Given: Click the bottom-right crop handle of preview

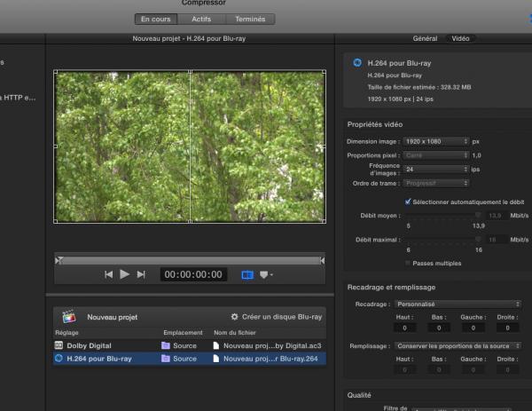Looking at the screenshot, I should [x=324, y=221].
